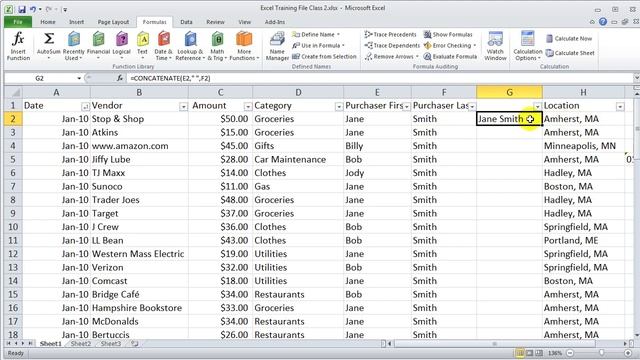Viewport: 640px width, 360px height.
Task: Click Trace Precedents
Action: click(391, 35)
